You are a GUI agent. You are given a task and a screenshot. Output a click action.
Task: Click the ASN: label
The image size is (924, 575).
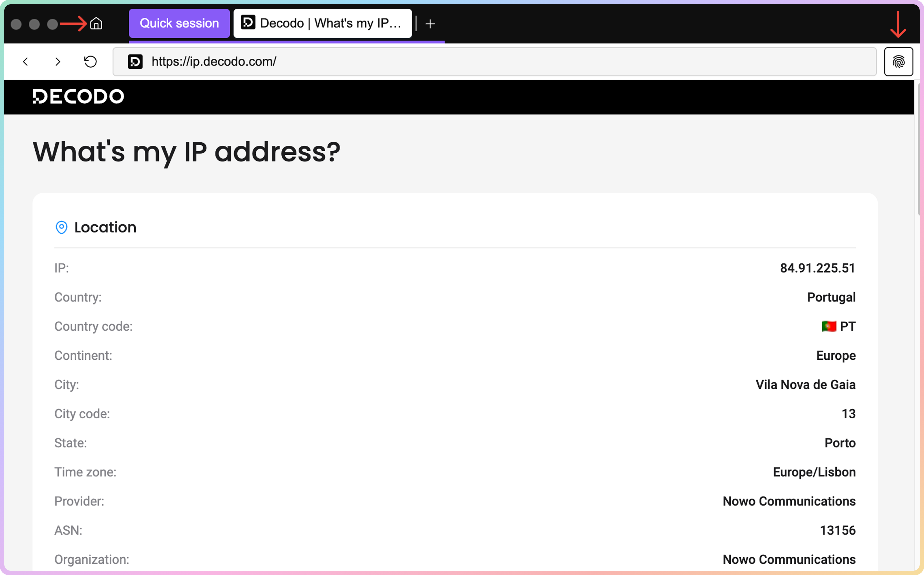coord(68,530)
